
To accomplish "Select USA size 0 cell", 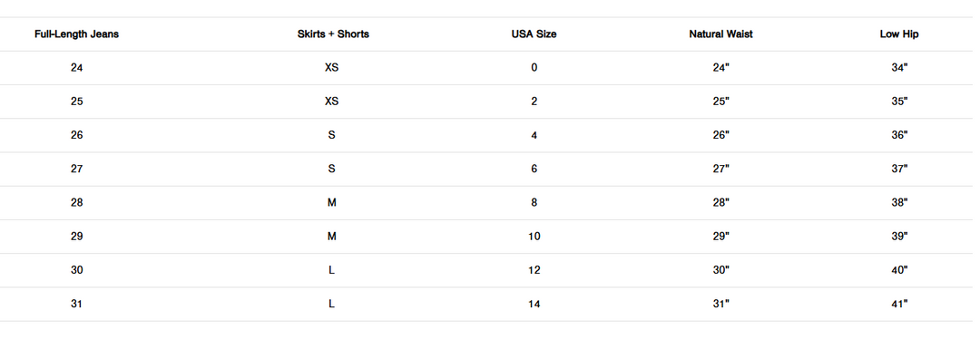I will coord(534,68).
